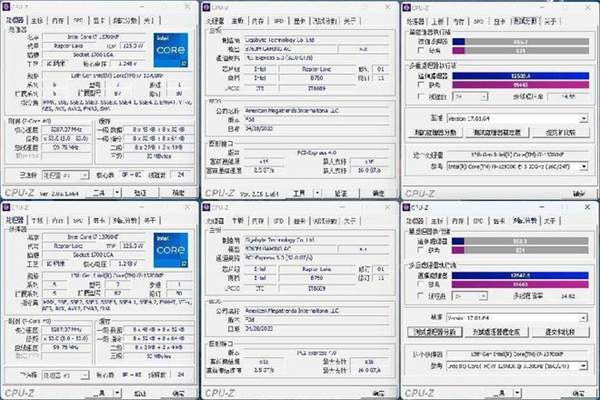Screen dimensions: 600x400
Task: Open the 工具 dropdown arrow in the 12547.1 benchmark window
Action: [517, 393]
